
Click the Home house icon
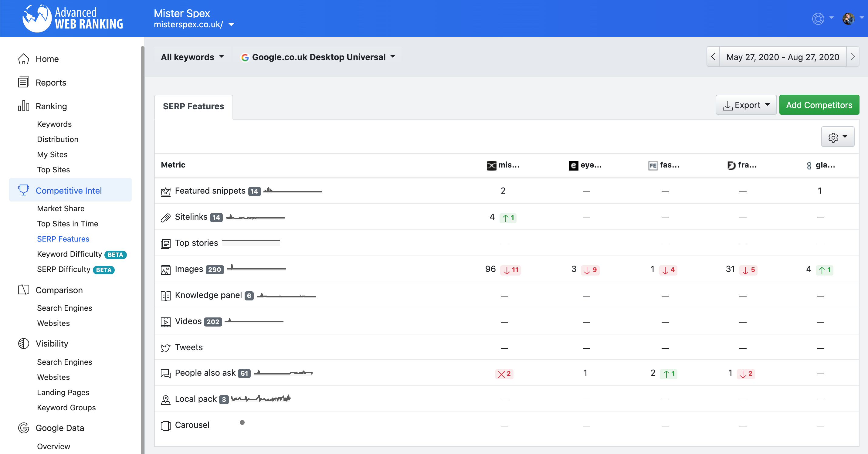(x=24, y=59)
